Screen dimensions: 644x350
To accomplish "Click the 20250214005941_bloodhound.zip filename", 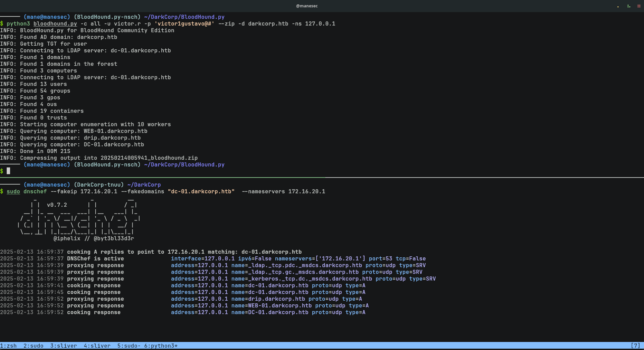I will [149, 158].
